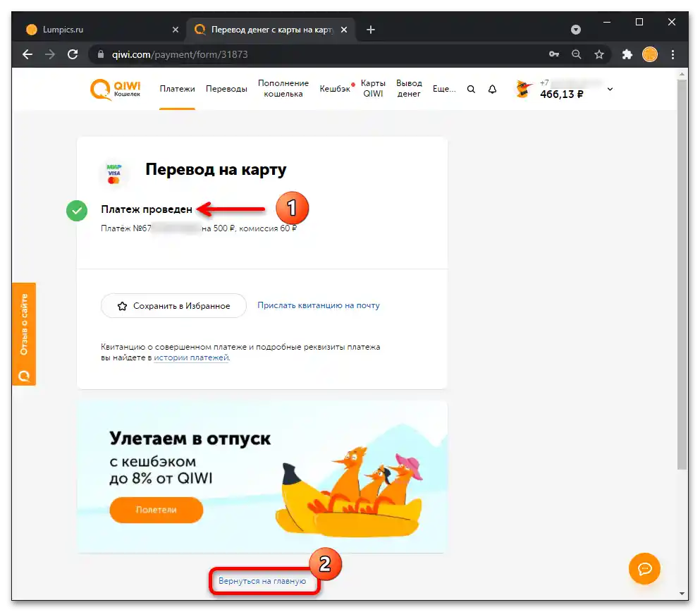Open the chat support bubble

(644, 569)
